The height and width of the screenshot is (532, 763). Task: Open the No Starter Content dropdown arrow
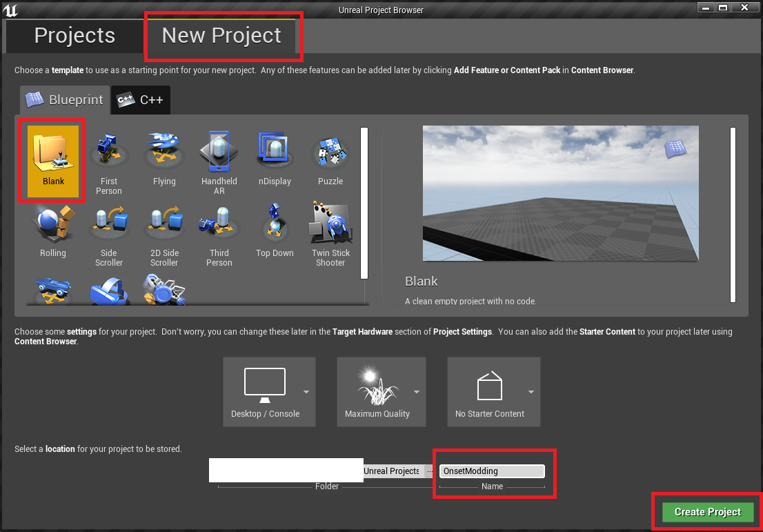tap(531, 392)
